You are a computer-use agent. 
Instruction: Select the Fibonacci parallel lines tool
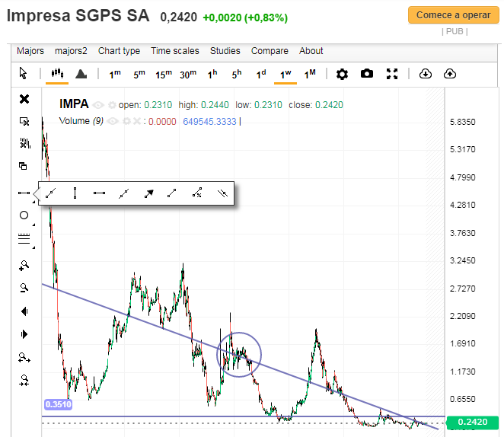(24, 238)
